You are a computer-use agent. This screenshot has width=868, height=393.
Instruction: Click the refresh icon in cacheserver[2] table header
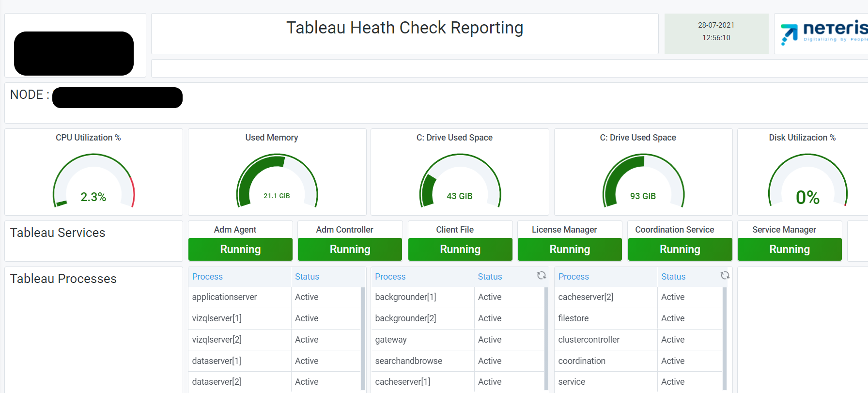pyautogui.click(x=725, y=275)
